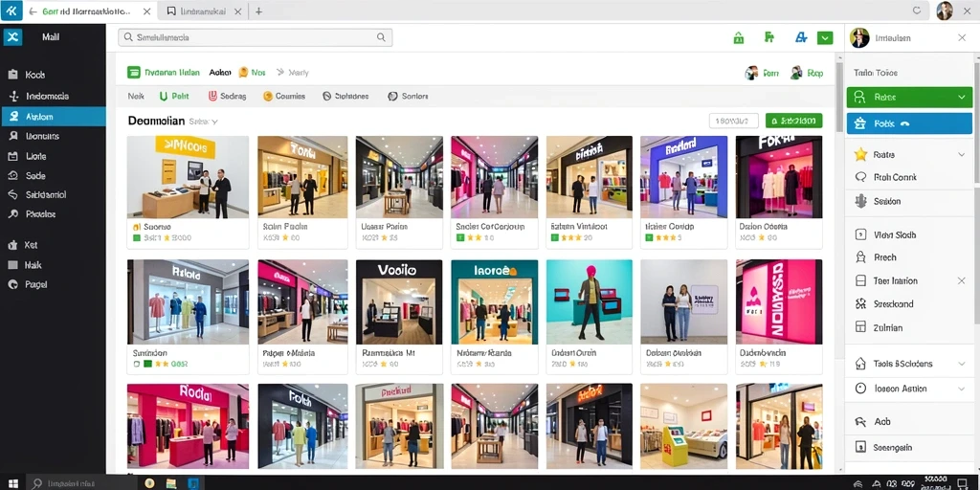Viewport: 980px width, 490px height.
Task: Click the notification icon at taskbar far right
Action: [x=964, y=483]
